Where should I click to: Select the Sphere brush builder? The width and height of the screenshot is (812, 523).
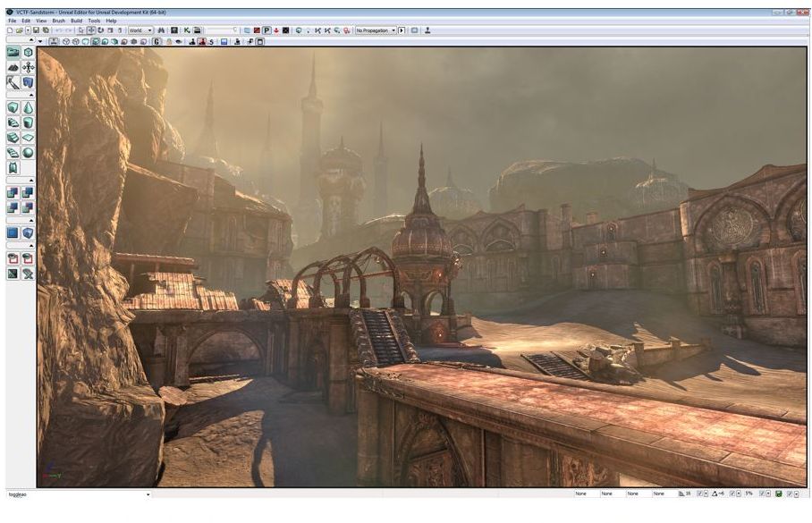click(x=28, y=153)
